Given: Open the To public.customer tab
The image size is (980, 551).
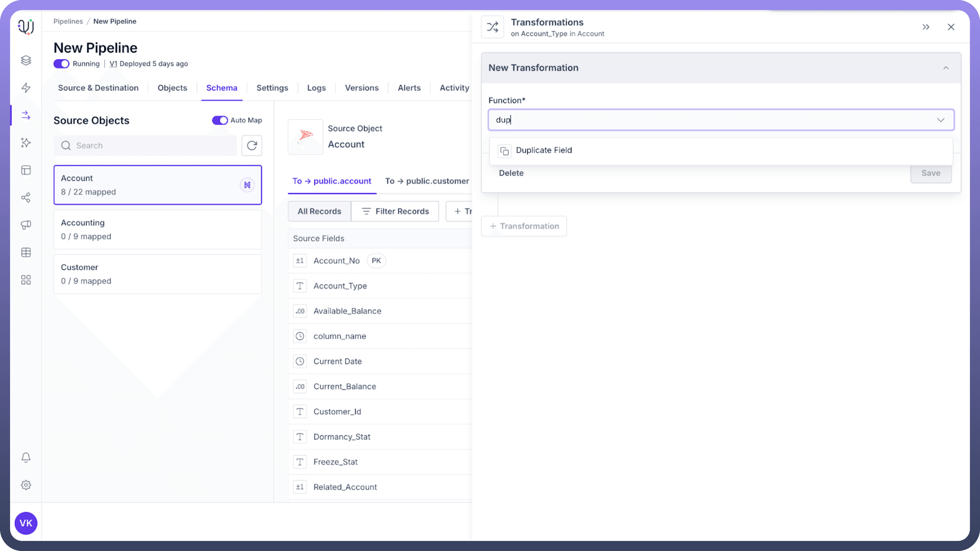Looking at the screenshot, I should [x=427, y=181].
